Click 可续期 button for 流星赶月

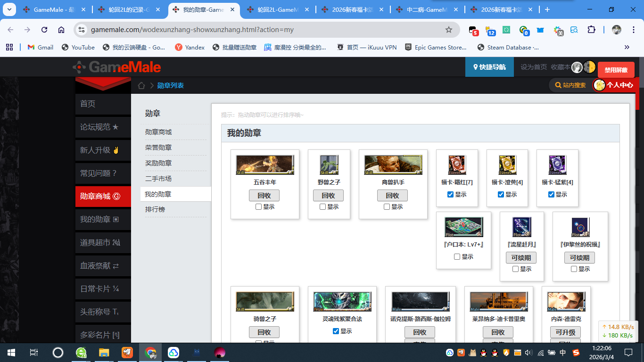click(x=521, y=258)
